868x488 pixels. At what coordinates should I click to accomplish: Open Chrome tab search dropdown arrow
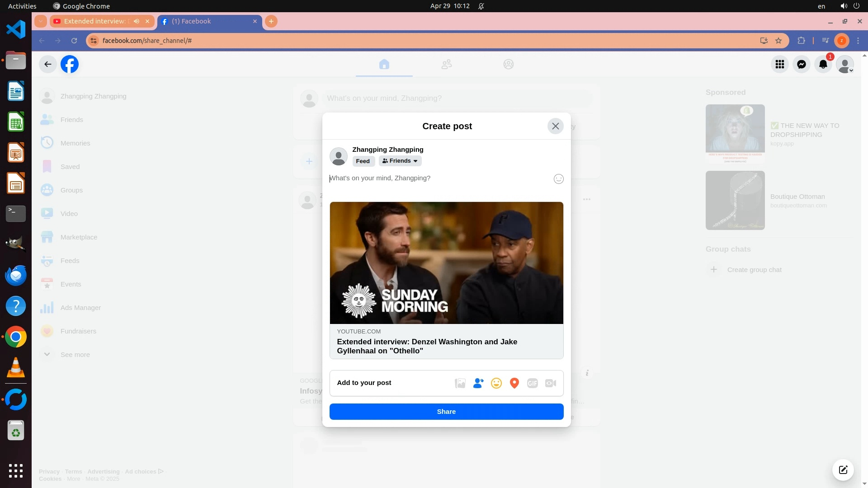tap(41, 21)
